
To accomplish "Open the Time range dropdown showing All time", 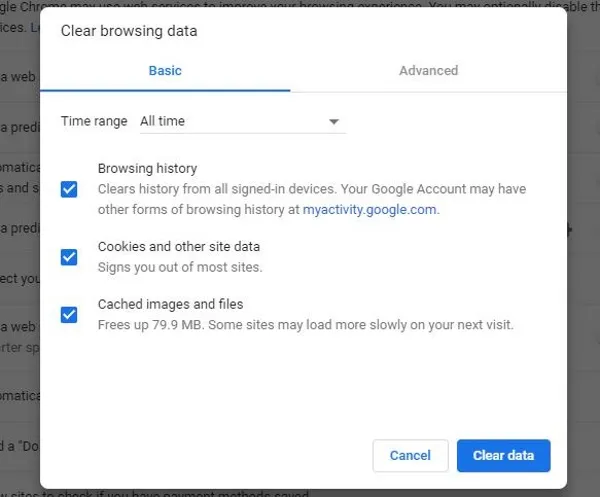I will pyautogui.click(x=240, y=121).
